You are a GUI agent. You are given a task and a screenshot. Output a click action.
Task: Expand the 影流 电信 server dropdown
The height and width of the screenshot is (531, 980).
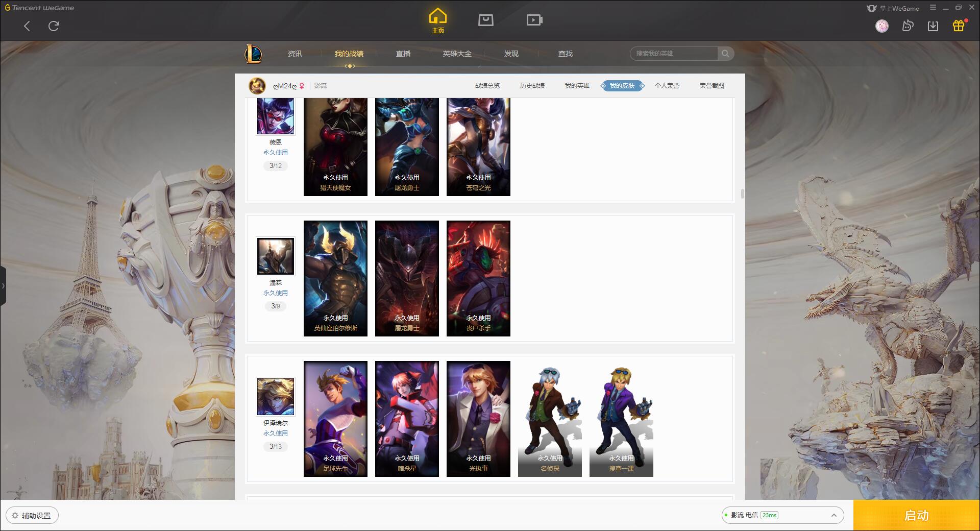(782, 515)
